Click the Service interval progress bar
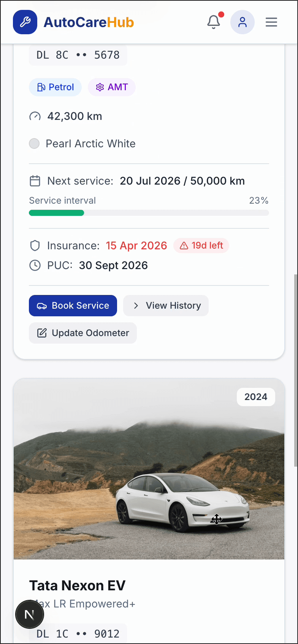 [x=149, y=213]
